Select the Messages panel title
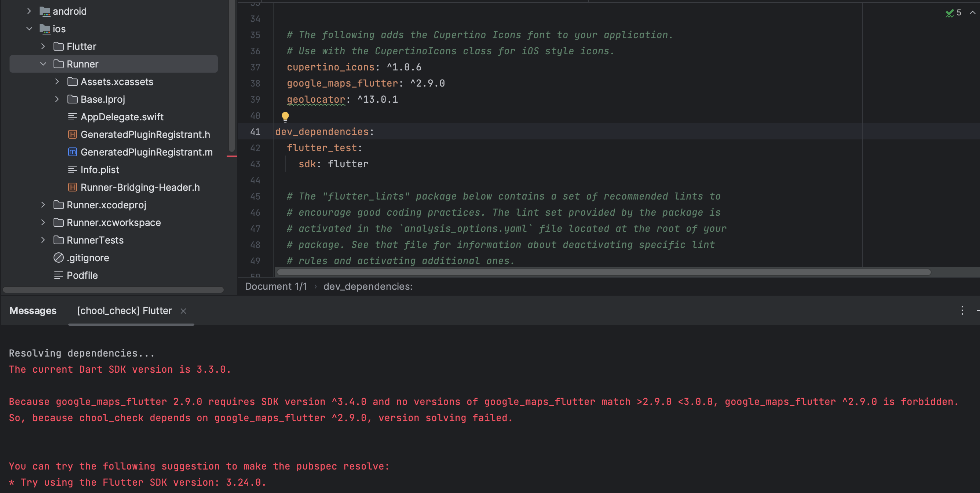 pos(33,311)
